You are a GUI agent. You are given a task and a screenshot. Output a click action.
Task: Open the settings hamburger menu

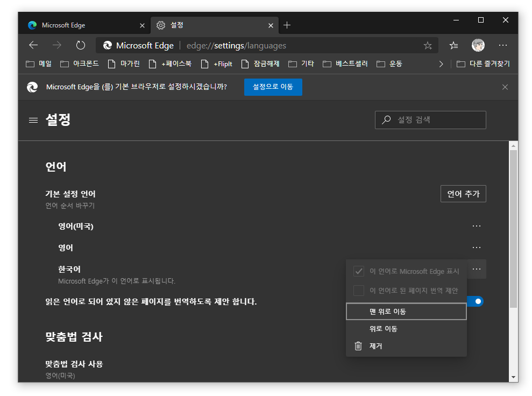33,120
